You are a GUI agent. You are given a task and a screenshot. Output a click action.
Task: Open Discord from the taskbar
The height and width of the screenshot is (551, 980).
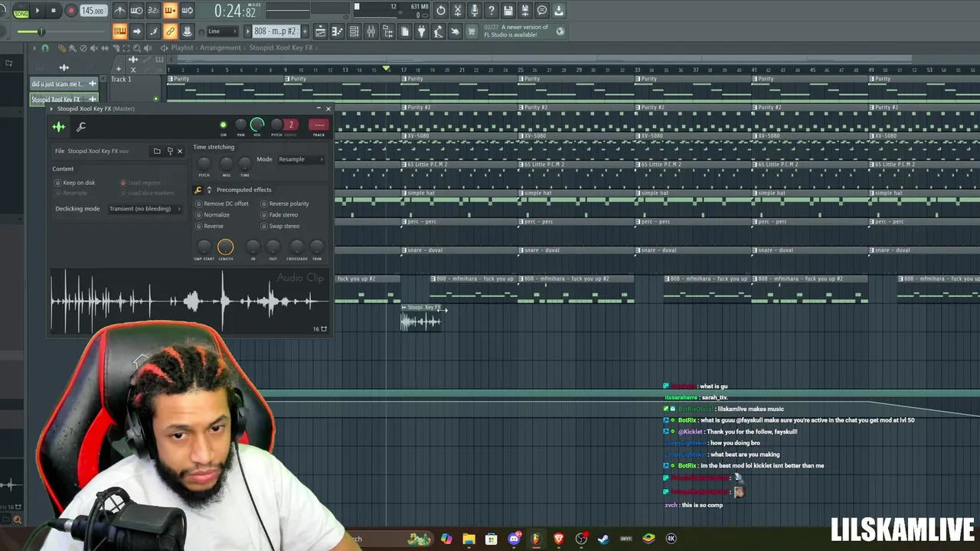514,539
